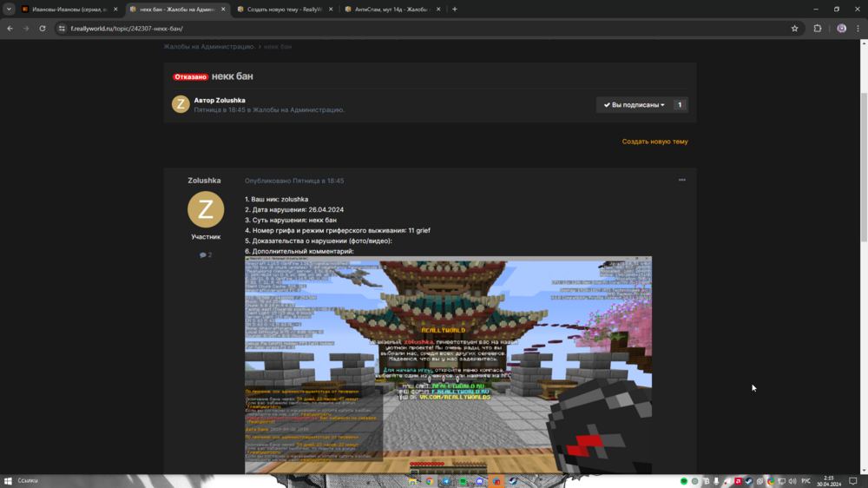868x488 pixels.
Task: Open Discord from the taskbar
Action: (480, 481)
